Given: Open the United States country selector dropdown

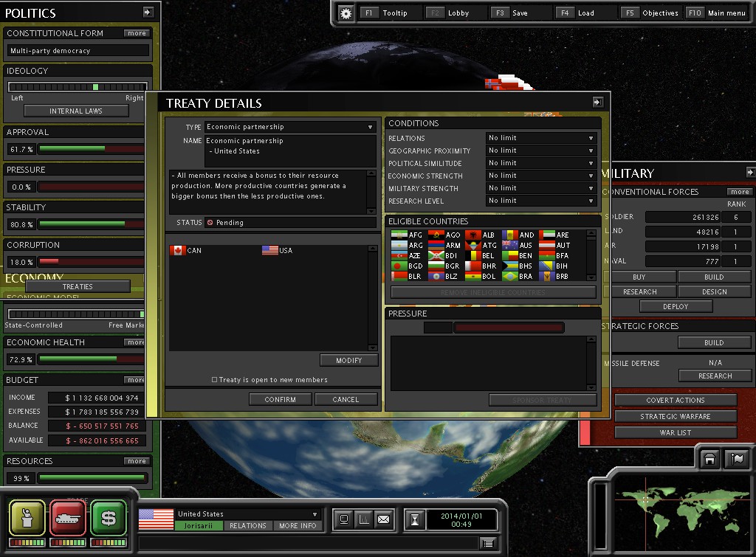Looking at the screenshot, I should click(247, 514).
